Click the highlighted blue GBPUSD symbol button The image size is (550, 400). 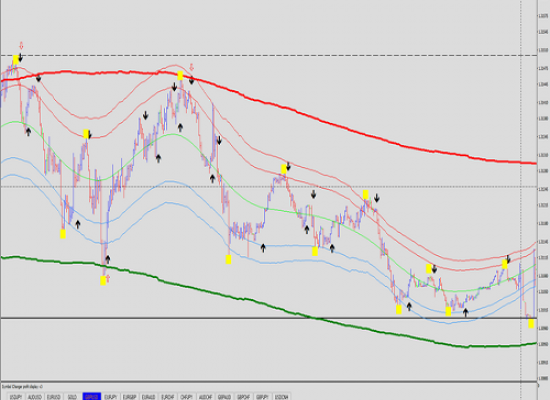(92, 397)
